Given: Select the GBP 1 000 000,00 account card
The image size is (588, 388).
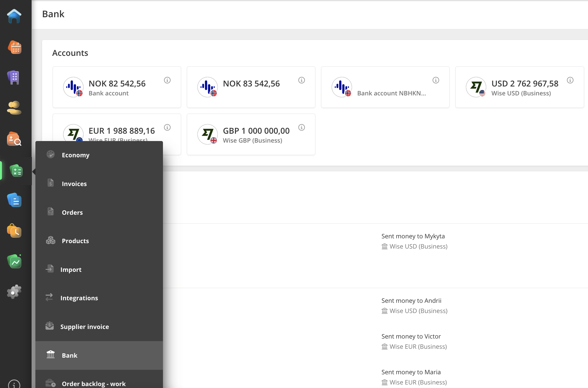Looking at the screenshot, I should click(x=251, y=134).
